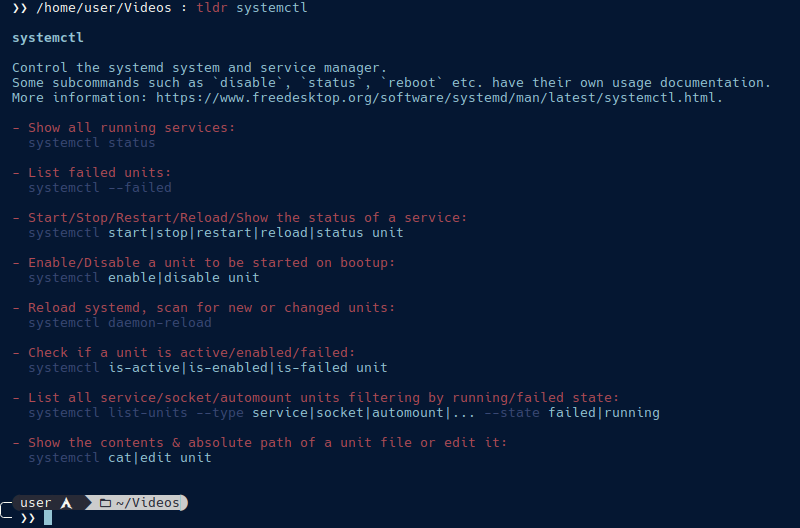Click the bold "systemctl" heading

48,38
